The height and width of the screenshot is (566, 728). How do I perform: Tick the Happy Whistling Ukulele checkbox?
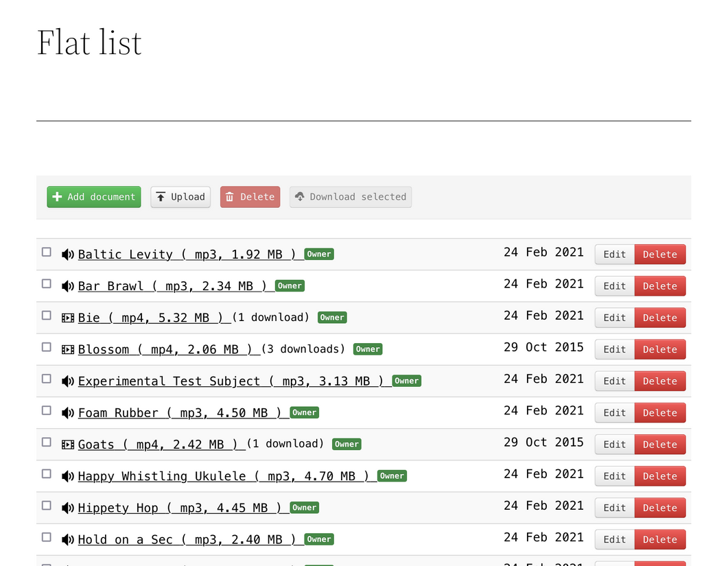tap(47, 473)
